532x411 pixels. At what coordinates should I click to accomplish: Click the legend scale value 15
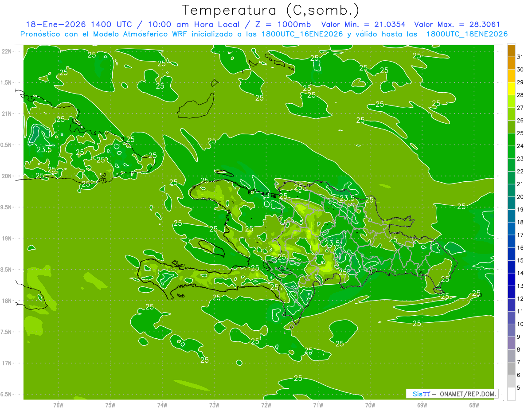(520, 261)
